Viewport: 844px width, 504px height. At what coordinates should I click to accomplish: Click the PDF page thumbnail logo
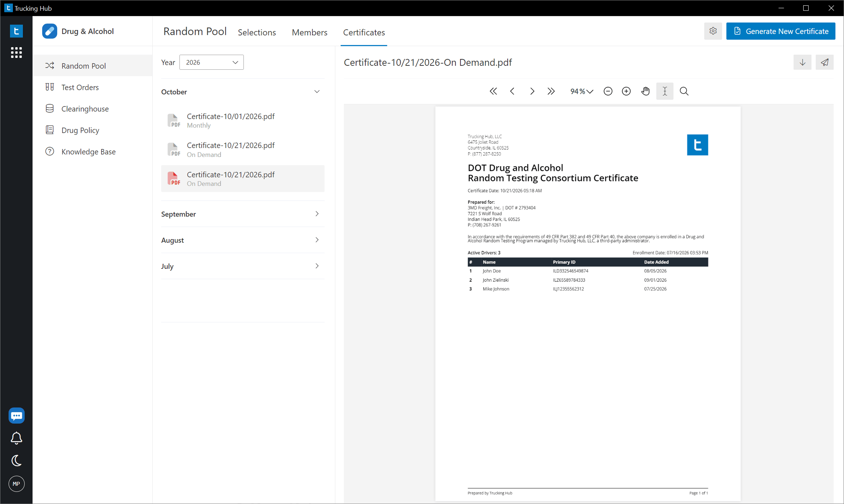(697, 145)
